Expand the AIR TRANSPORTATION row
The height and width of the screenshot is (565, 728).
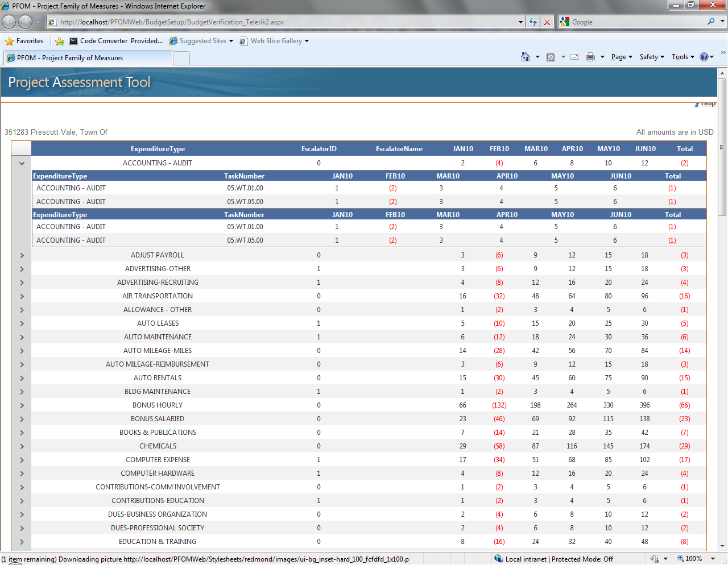coord(22,296)
